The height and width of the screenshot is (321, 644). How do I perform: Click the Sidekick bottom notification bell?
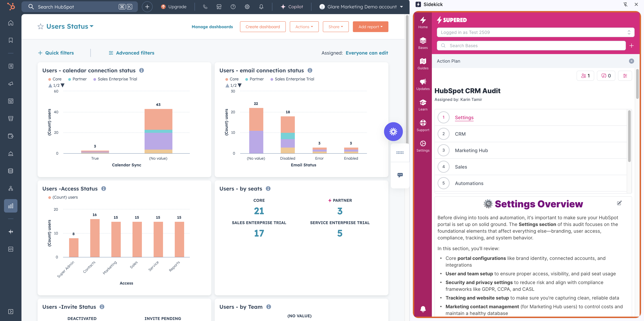[x=423, y=309]
